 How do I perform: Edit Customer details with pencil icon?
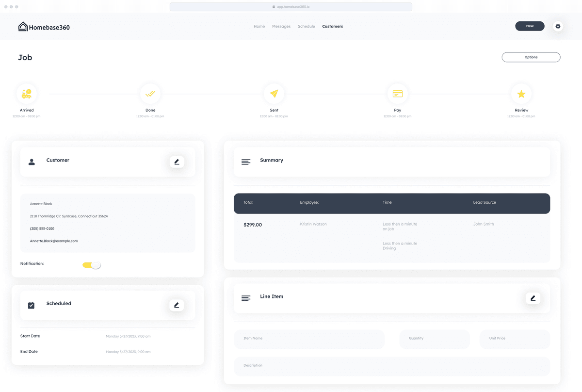pyautogui.click(x=177, y=162)
